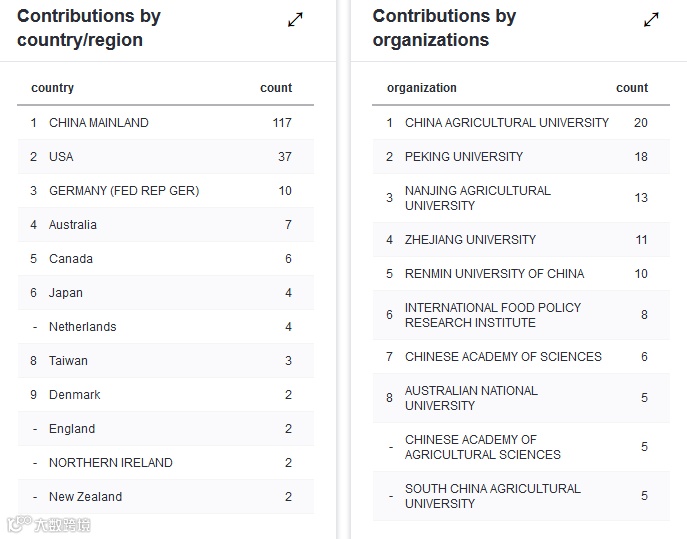The image size is (687, 539).
Task: Select the Australia row
Action: [73, 225]
